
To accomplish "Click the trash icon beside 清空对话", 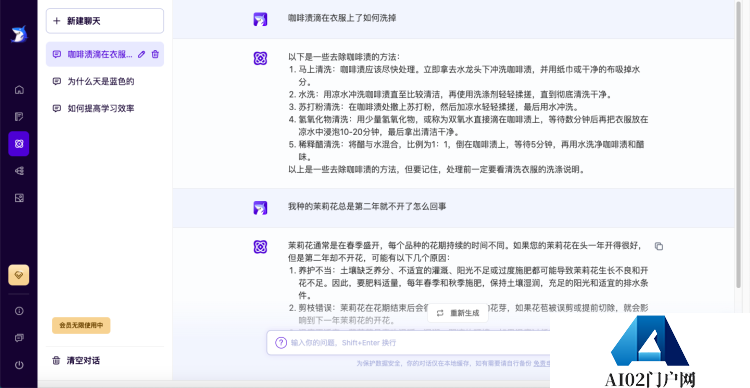I will click(x=56, y=360).
